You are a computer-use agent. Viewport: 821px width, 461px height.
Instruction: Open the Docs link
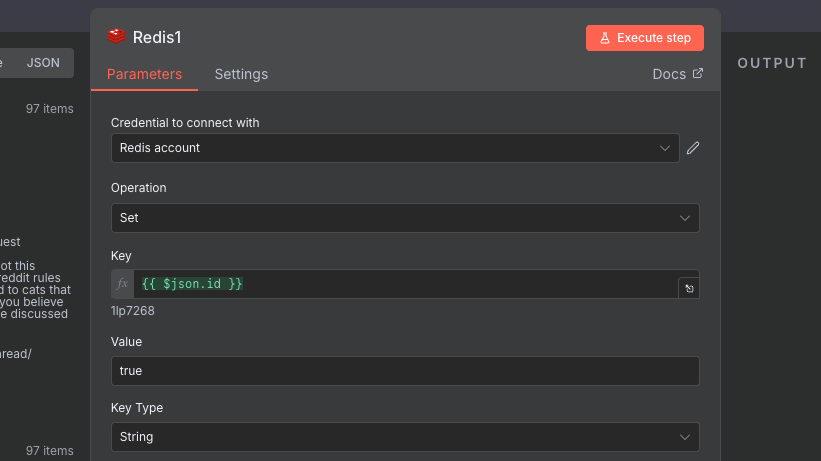click(x=677, y=74)
